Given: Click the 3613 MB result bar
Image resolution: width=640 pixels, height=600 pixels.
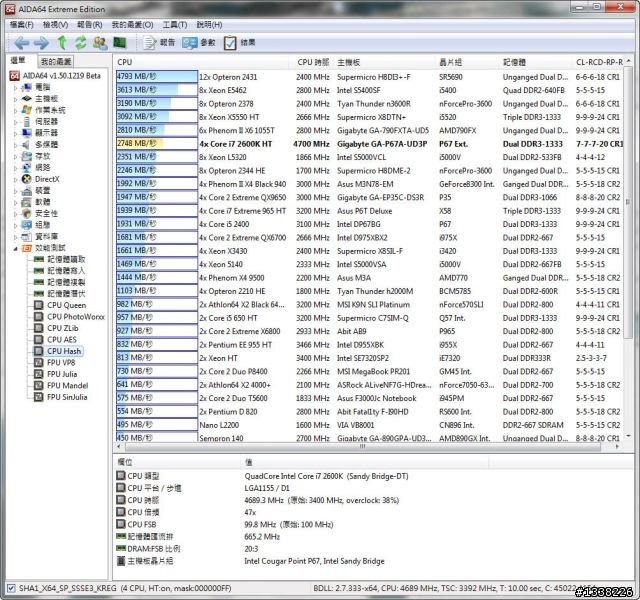Looking at the screenshot, I should coord(157,90).
